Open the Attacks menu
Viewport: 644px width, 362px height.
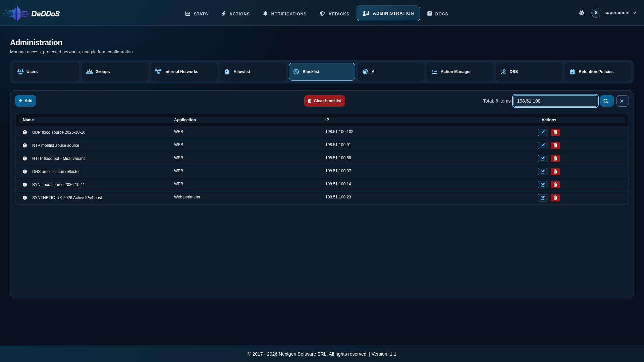pyautogui.click(x=334, y=14)
